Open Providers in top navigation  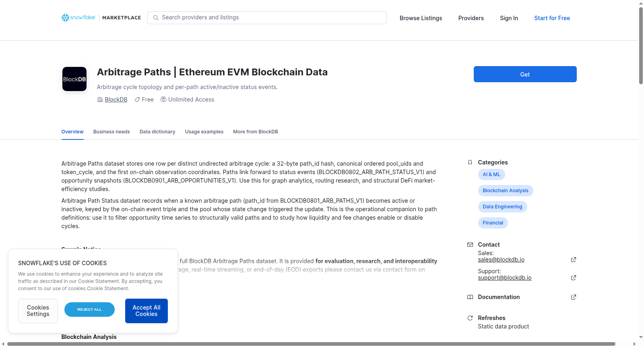(x=471, y=18)
